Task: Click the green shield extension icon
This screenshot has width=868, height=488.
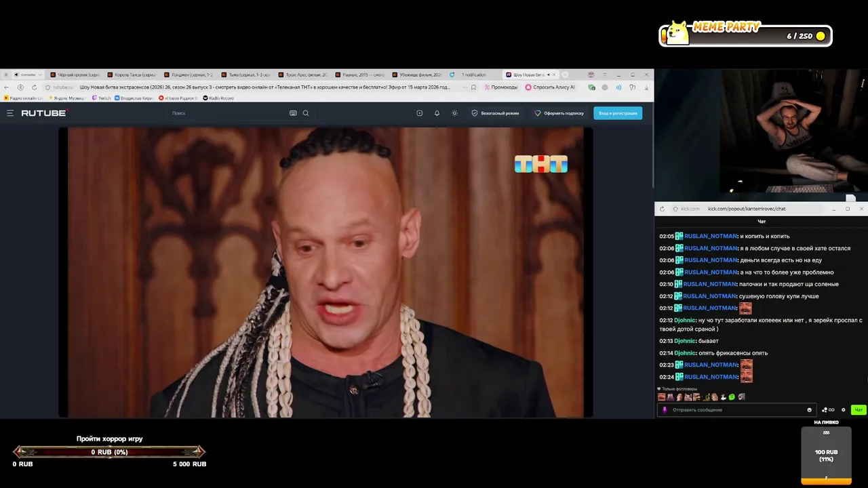Action: tap(592, 87)
